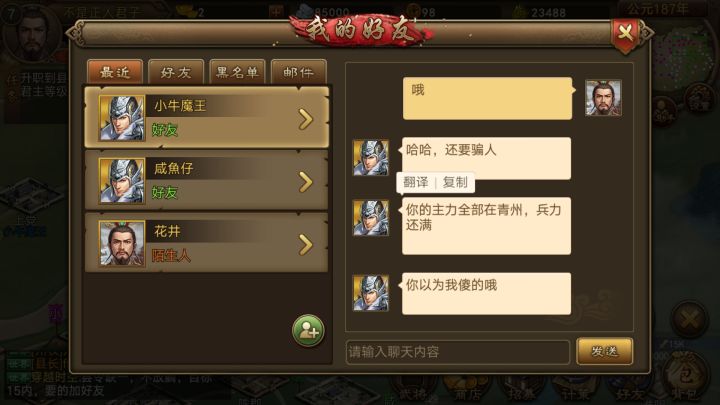The height and width of the screenshot is (405, 720).
Task: Expand 花井 entry chevron arrow
Action: pos(305,244)
